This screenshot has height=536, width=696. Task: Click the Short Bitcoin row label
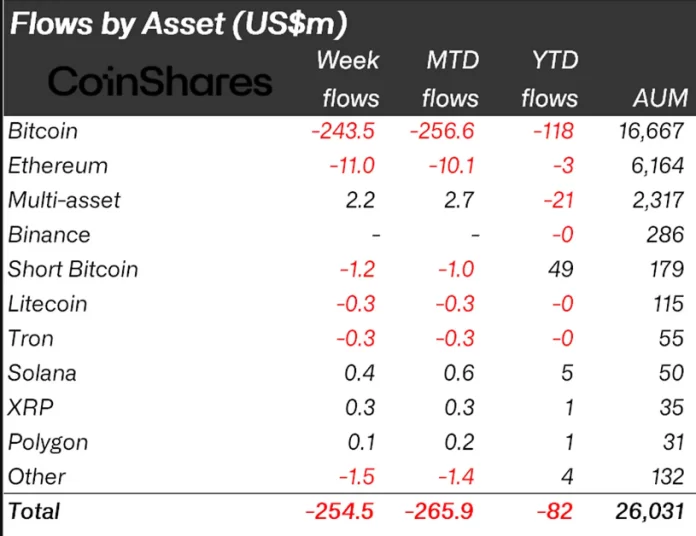pos(73,269)
